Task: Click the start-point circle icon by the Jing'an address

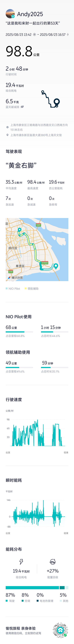Action: pos(7,127)
